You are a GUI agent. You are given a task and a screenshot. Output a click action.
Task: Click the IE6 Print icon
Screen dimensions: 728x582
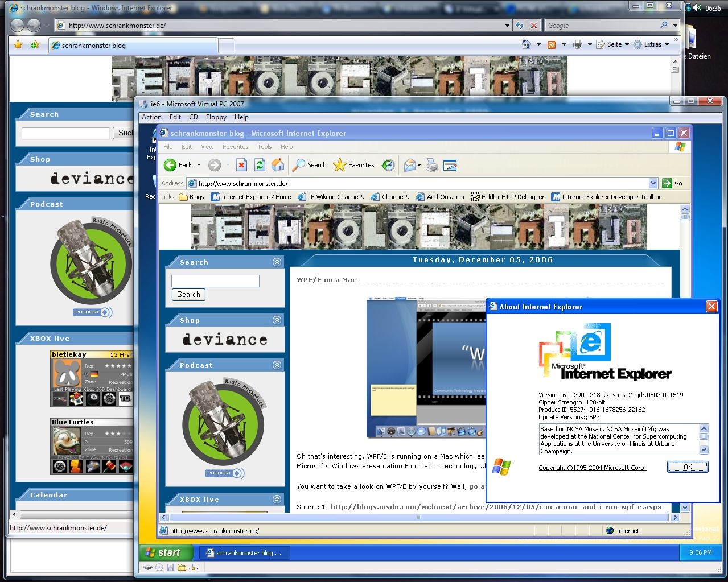point(432,165)
